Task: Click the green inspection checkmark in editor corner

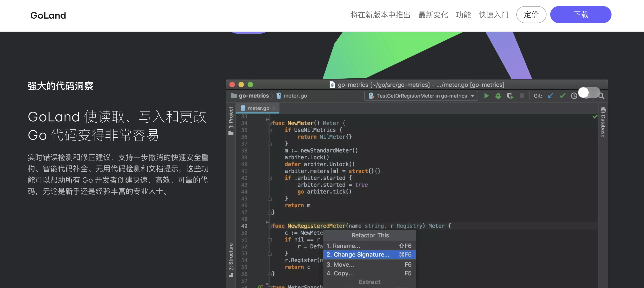Action: tap(595, 117)
